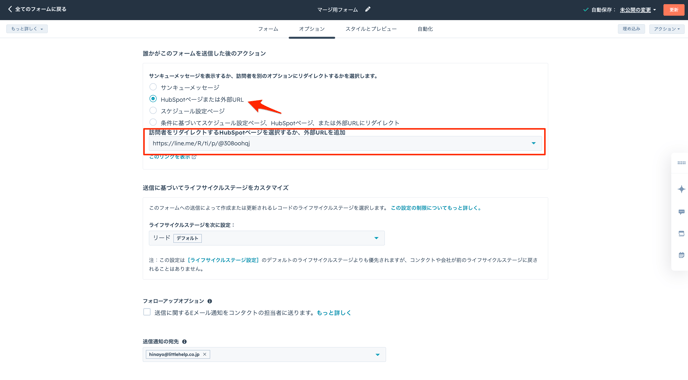The image size is (688, 380).
Task: Check the Eメール通知 follow-up checkbox
Action: coord(147,312)
